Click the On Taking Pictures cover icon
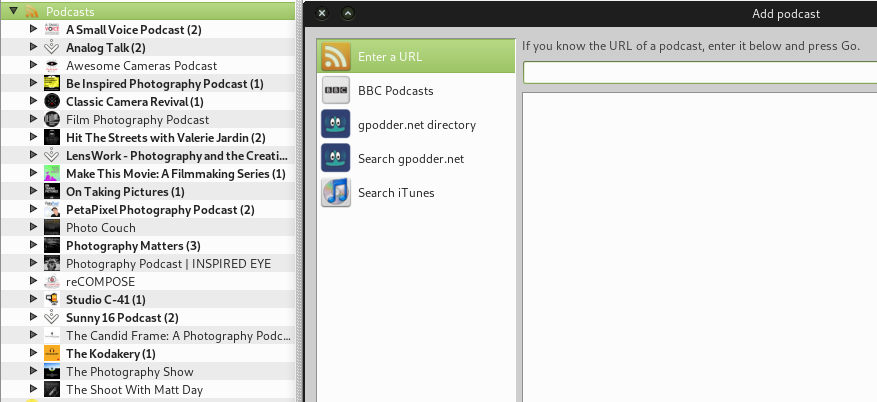The height and width of the screenshot is (402, 877). [51, 191]
